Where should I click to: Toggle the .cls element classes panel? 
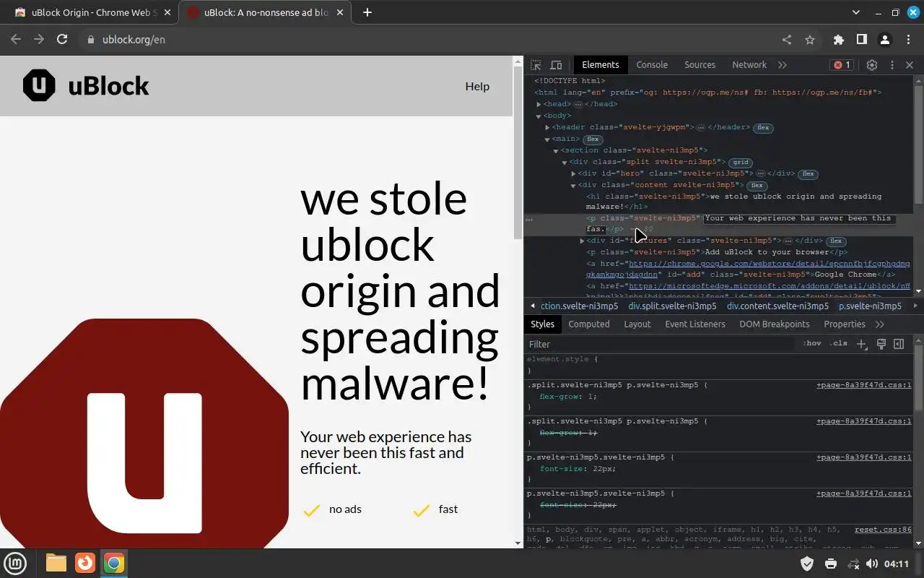tap(838, 343)
